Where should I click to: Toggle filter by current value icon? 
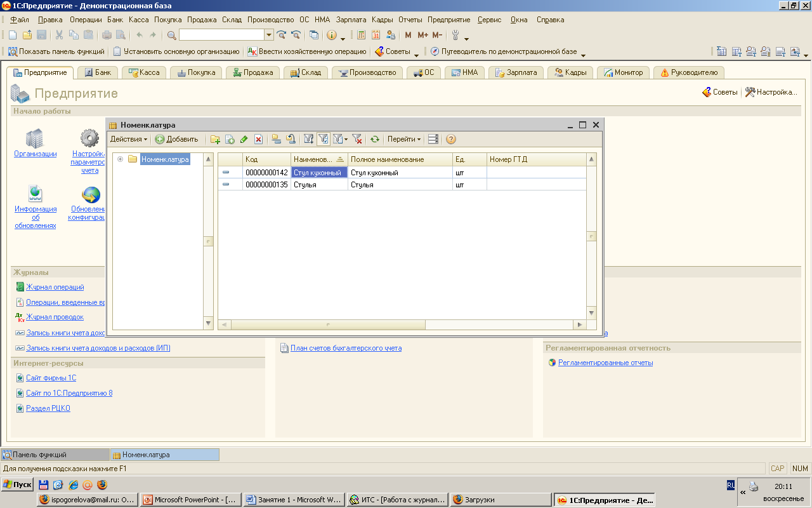324,139
